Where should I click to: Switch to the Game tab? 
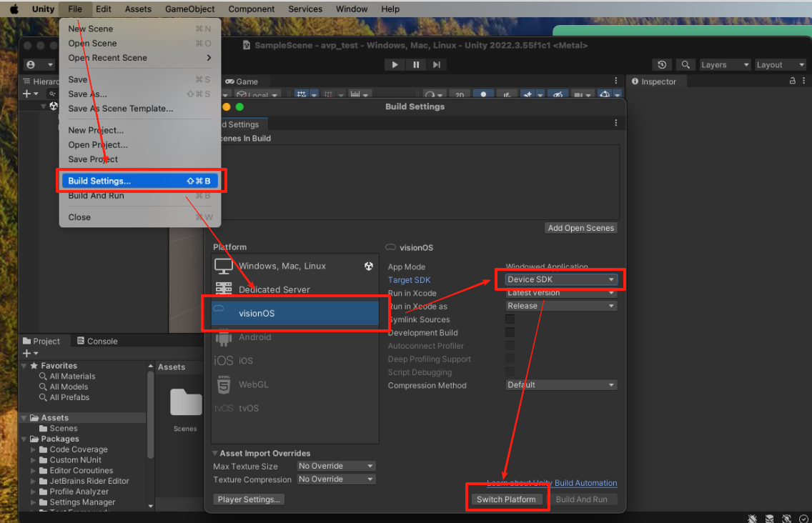(x=242, y=81)
